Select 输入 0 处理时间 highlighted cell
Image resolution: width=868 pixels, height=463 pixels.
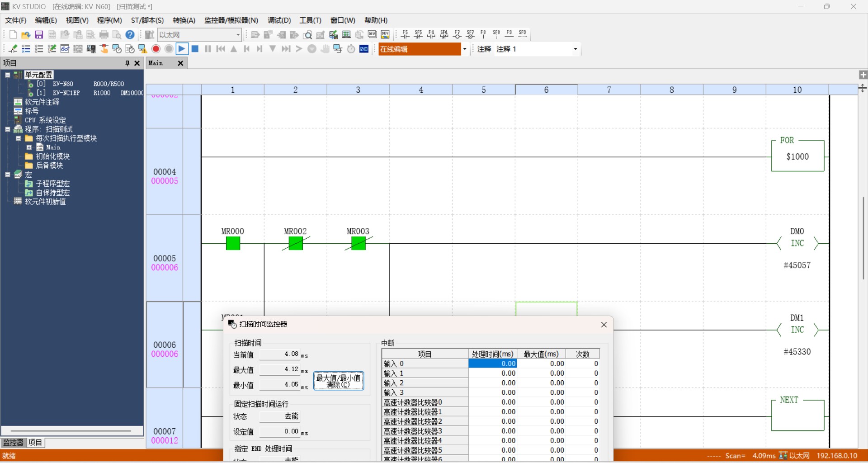pos(493,364)
